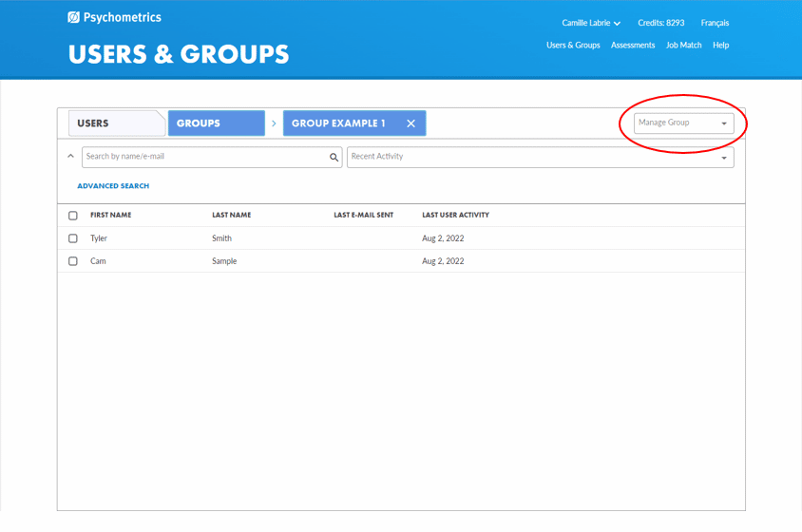
Task: Click the last name Sample
Action: pyautogui.click(x=224, y=261)
